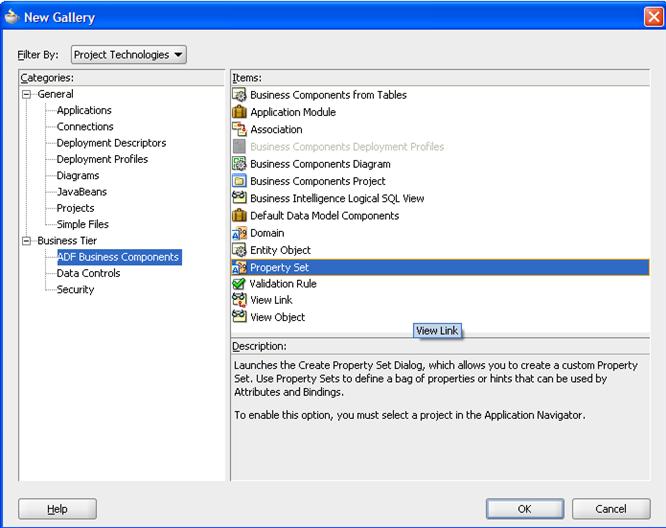Open Help for the New Gallery
Viewport: 666px width, 528px height.
57,509
